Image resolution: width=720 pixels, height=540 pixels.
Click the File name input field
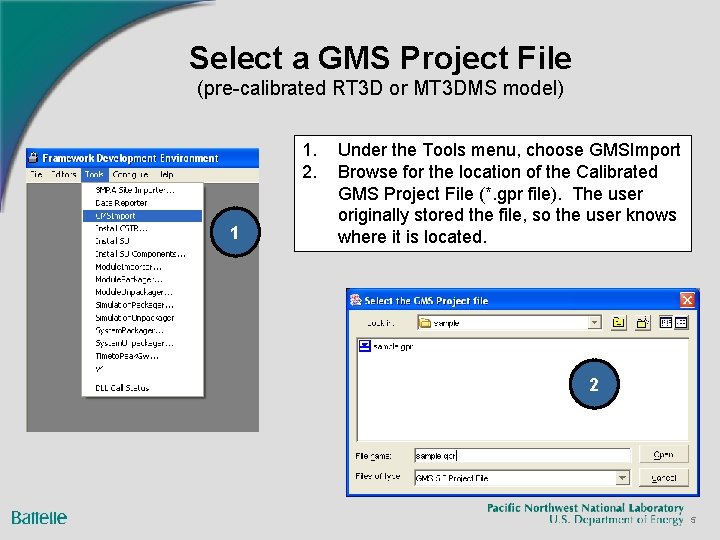click(x=522, y=455)
